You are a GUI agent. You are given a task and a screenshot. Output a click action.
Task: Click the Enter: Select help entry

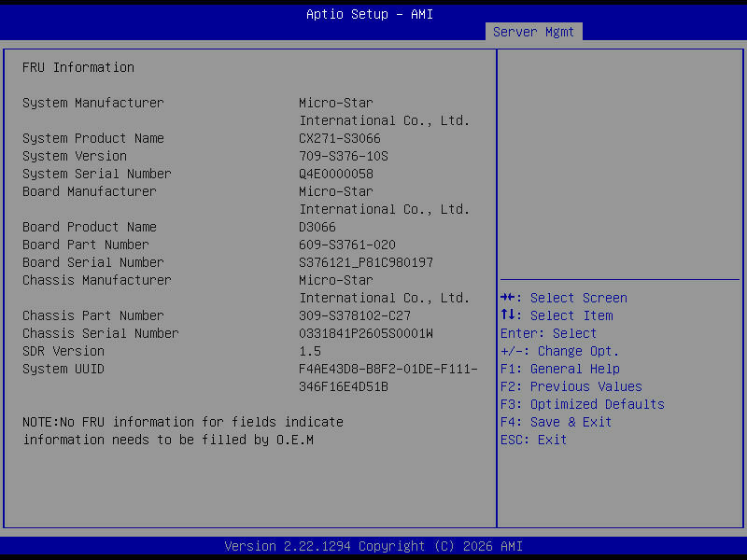coord(548,333)
